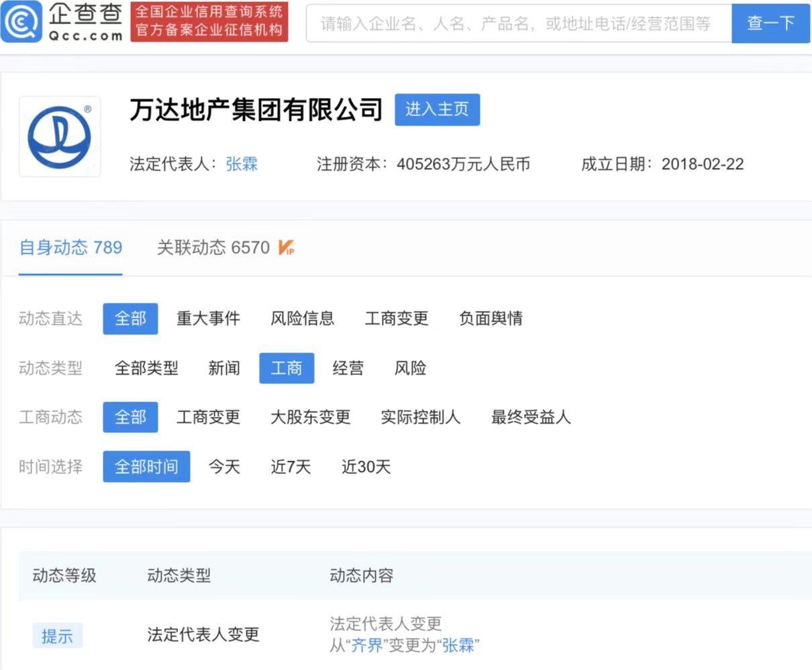Open the 齐界 link in change record

[x=367, y=646]
